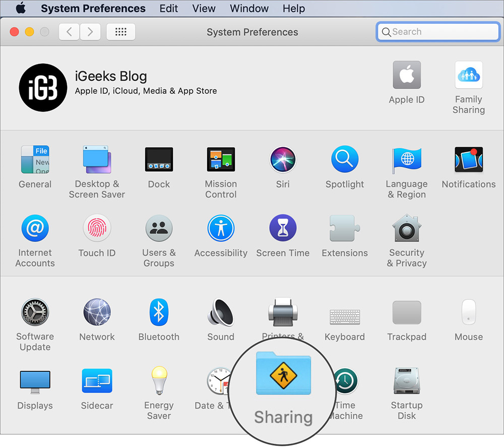Open Mission Control settings
The width and height of the screenshot is (504, 448).
(x=221, y=159)
